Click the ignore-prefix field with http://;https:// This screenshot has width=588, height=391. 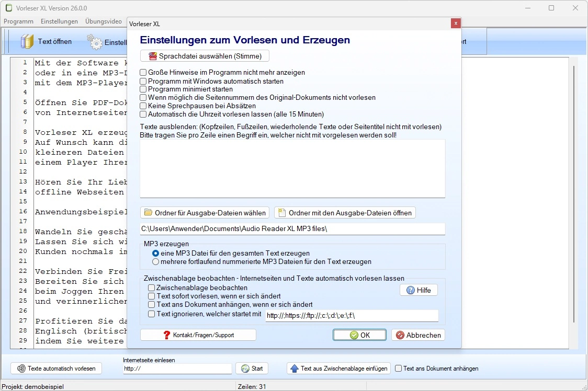[352, 316]
